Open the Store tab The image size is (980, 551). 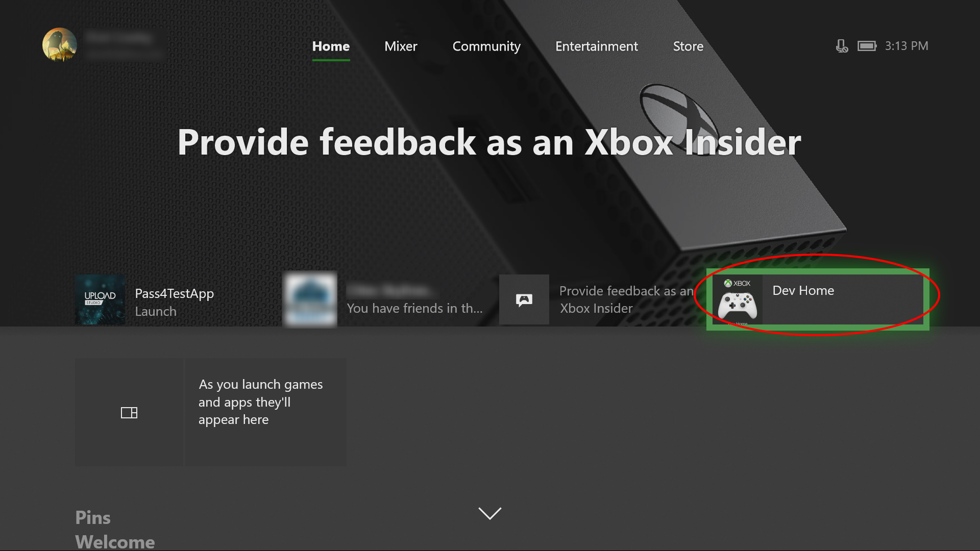click(x=688, y=46)
